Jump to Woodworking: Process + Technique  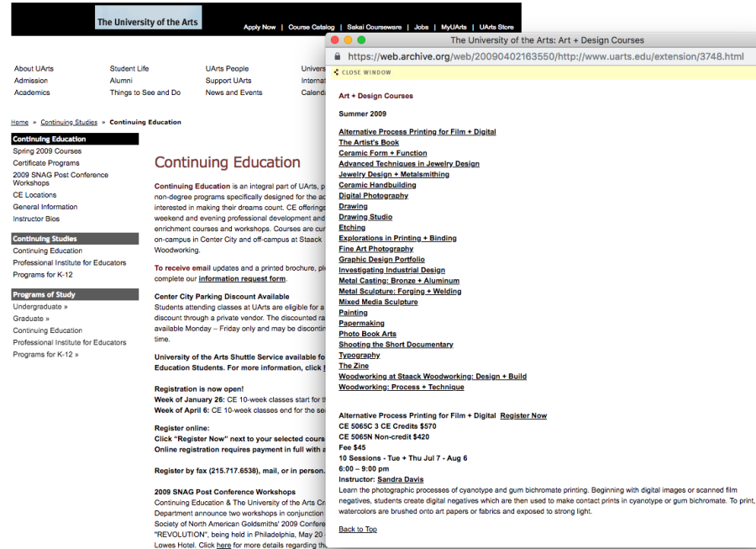pos(402,387)
